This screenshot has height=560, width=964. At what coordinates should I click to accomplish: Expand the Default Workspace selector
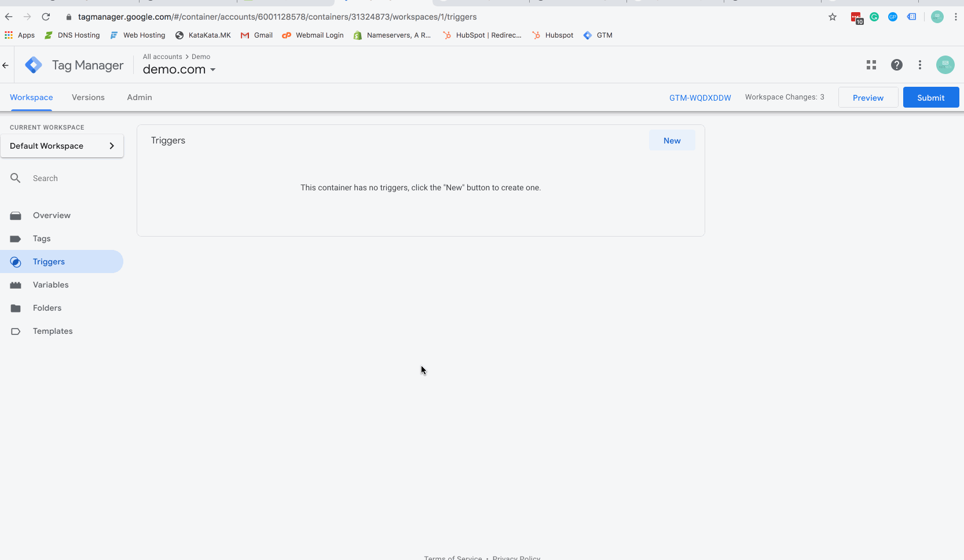[x=62, y=146]
